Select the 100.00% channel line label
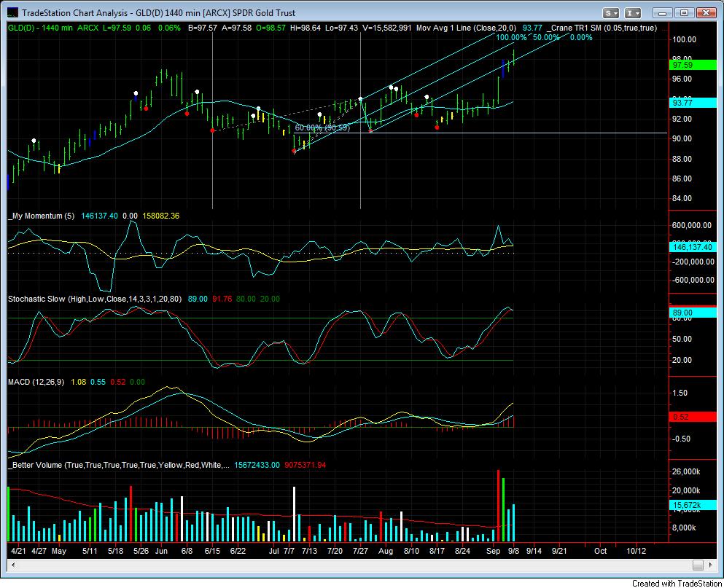Screen dimensions: 724x588 (x=511, y=37)
